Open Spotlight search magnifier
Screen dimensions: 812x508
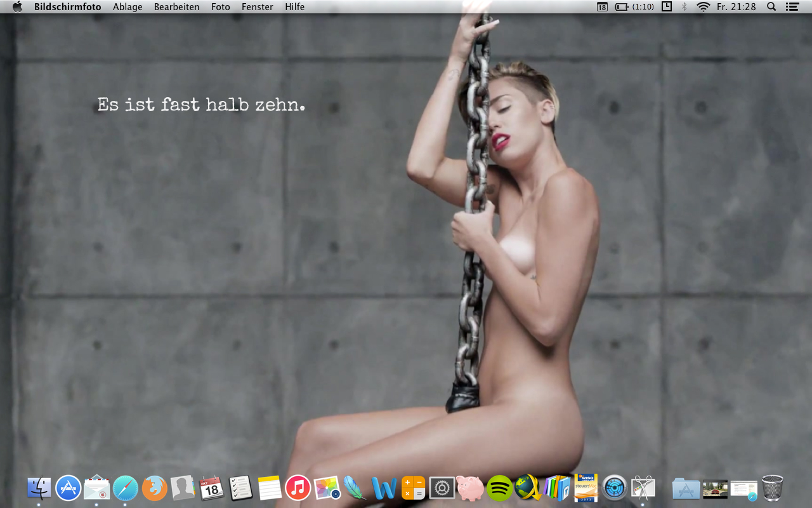pos(771,7)
